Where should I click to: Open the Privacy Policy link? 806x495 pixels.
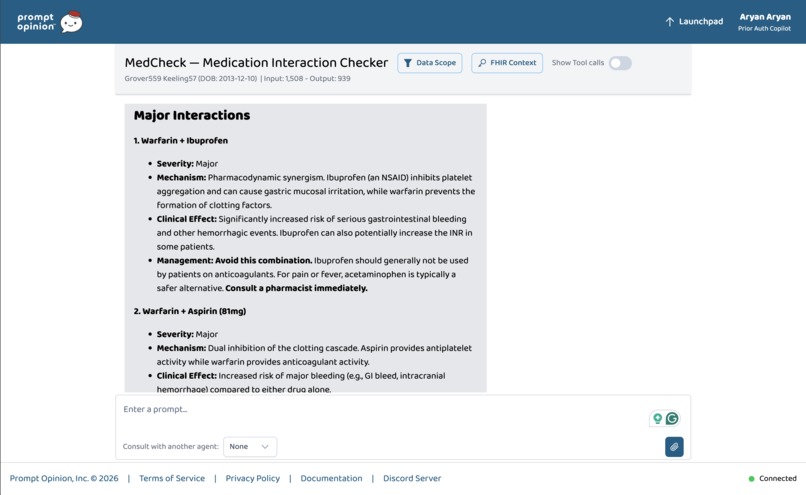[x=252, y=479]
